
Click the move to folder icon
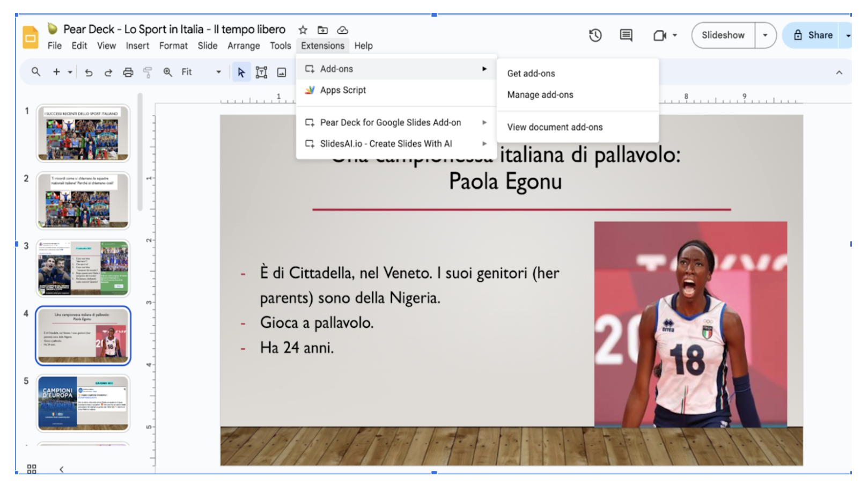pyautogui.click(x=322, y=30)
